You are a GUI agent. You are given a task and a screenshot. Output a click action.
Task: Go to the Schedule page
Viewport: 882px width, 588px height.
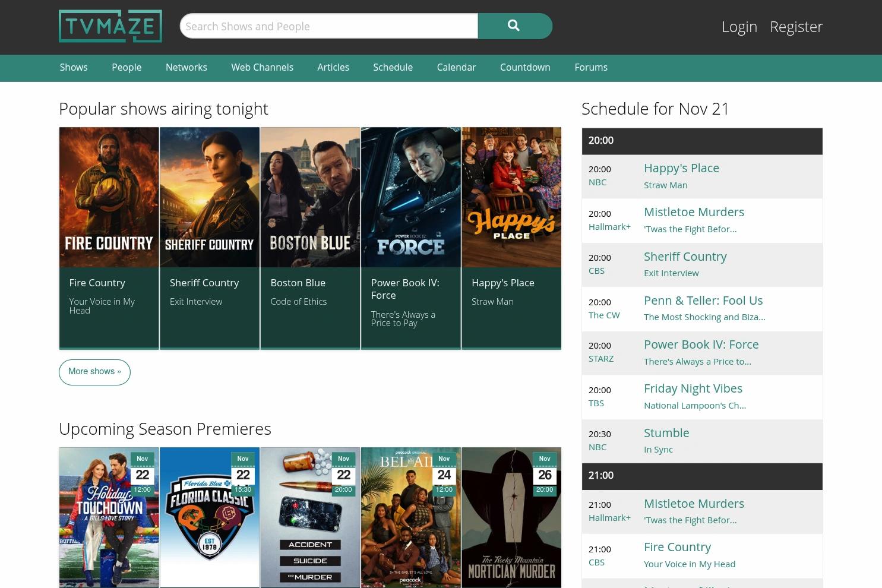tap(393, 68)
